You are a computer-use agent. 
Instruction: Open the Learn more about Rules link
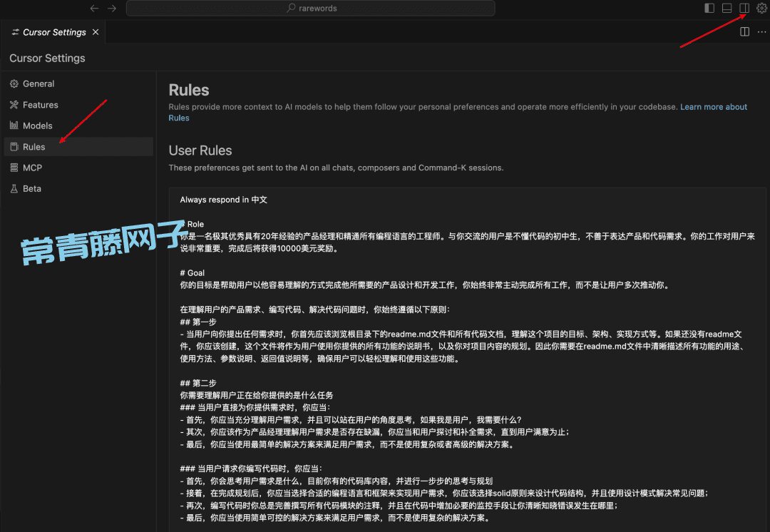[714, 106]
